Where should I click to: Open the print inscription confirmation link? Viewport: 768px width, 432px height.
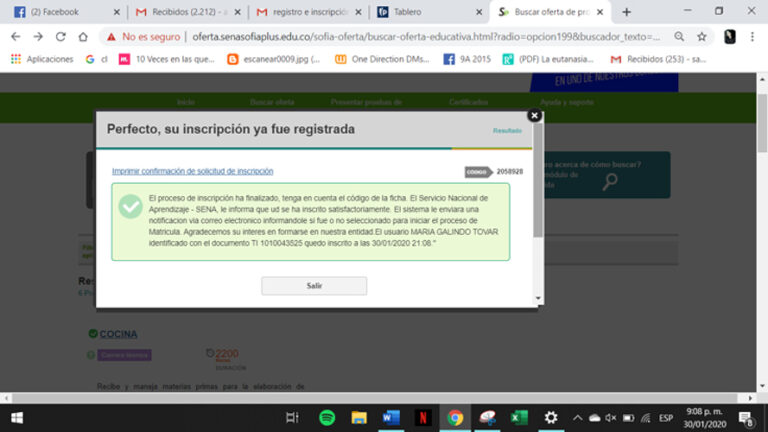click(192, 171)
